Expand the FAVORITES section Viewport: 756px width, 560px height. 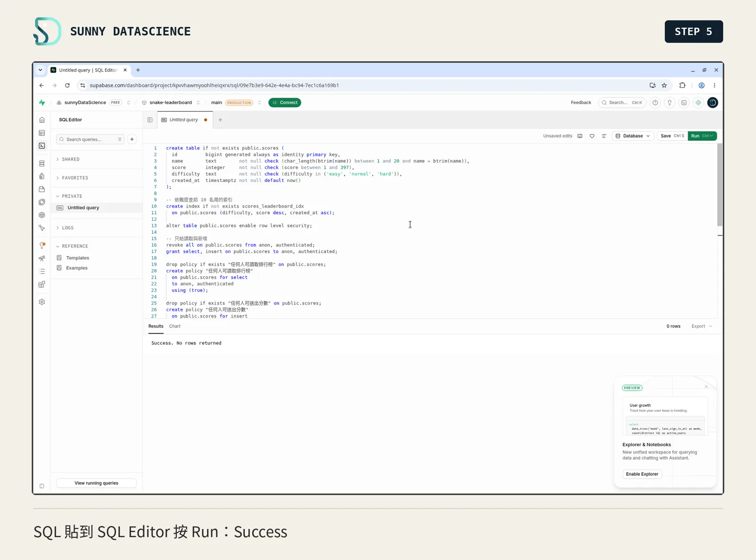tap(75, 178)
